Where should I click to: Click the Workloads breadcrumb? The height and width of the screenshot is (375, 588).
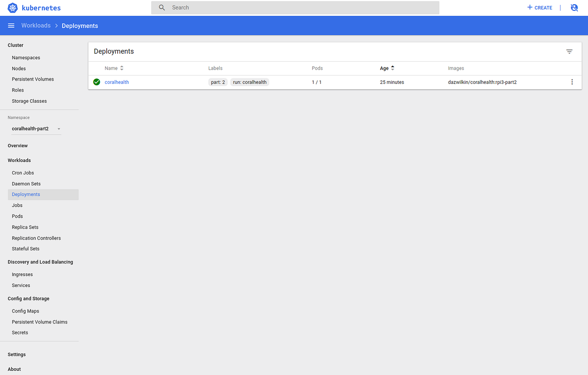pyautogui.click(x=36, y=26)
